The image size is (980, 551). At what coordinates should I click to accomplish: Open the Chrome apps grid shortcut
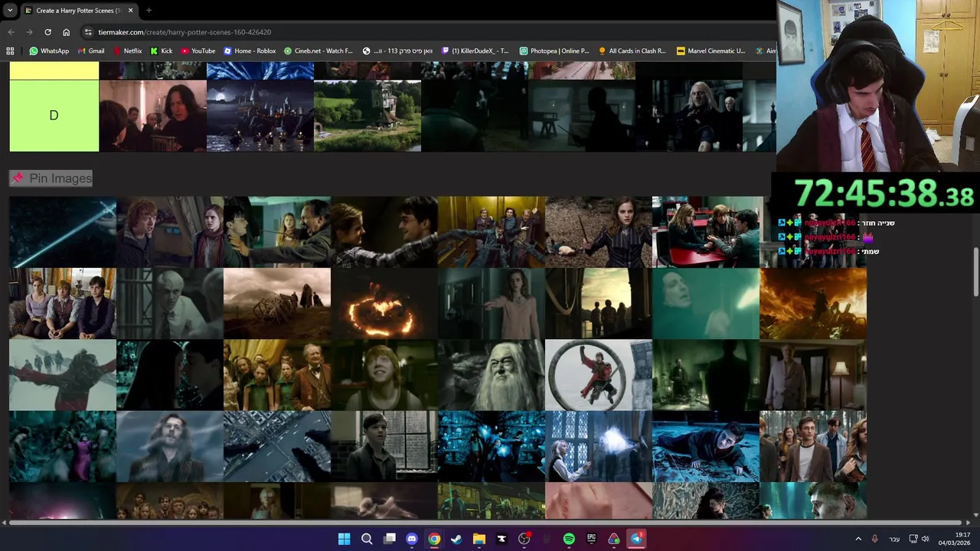click(10, 51)
